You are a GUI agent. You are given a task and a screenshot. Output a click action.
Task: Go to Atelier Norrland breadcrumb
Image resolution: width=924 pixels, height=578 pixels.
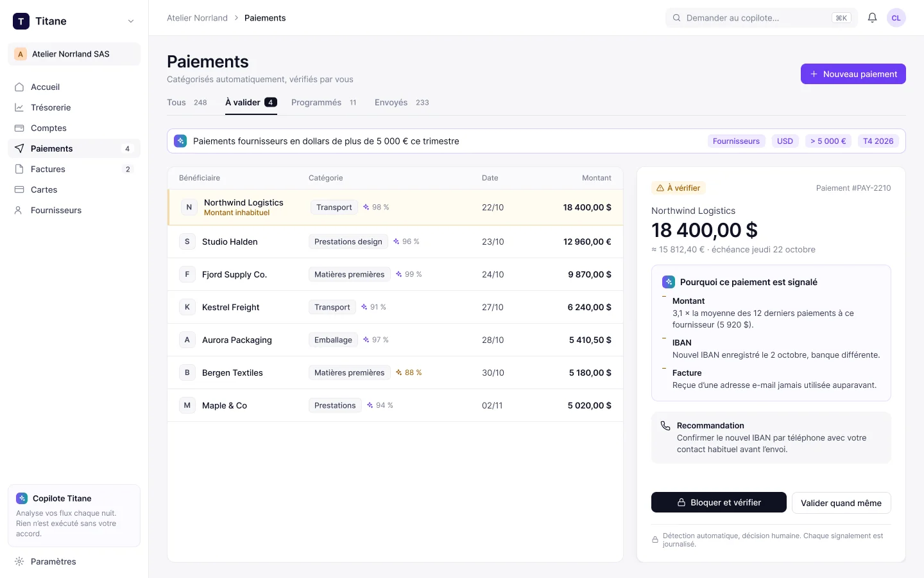click(x=197, y=18)
